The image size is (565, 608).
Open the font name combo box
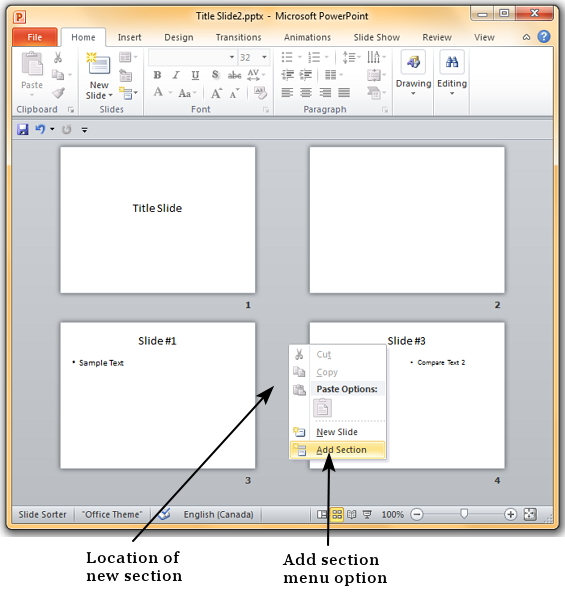[192, 57]
